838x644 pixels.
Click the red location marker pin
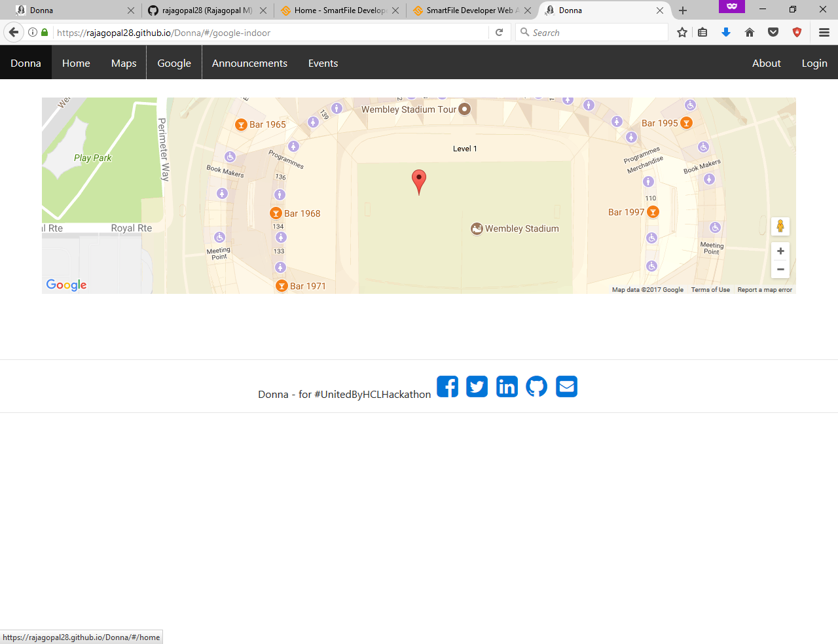pos(419,182)
